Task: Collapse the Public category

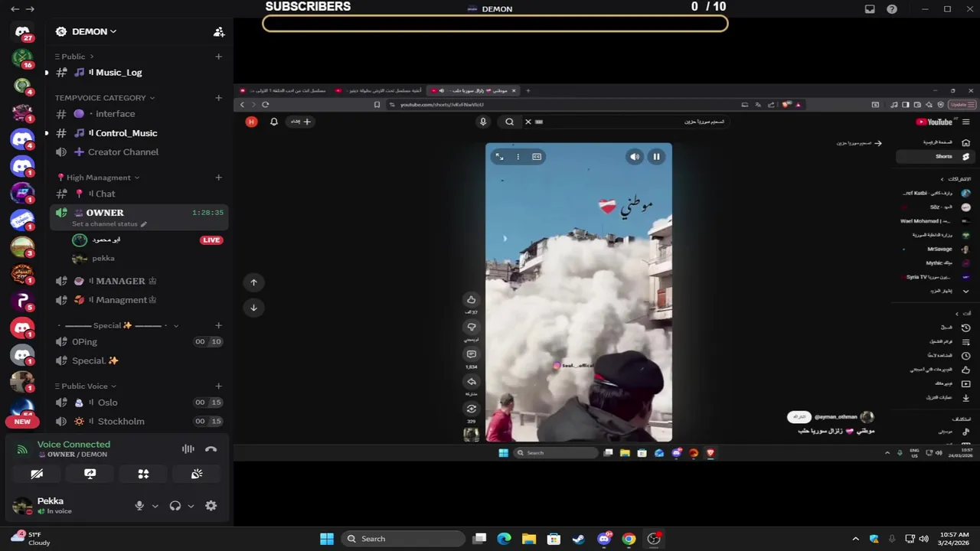Action: pos(74,57)
